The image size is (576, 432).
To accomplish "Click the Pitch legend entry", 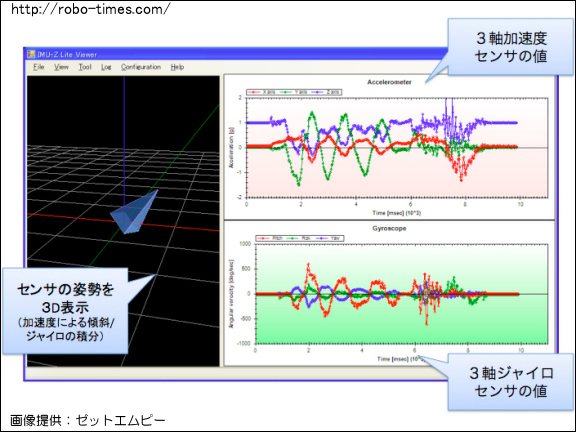I will [270, 238].
